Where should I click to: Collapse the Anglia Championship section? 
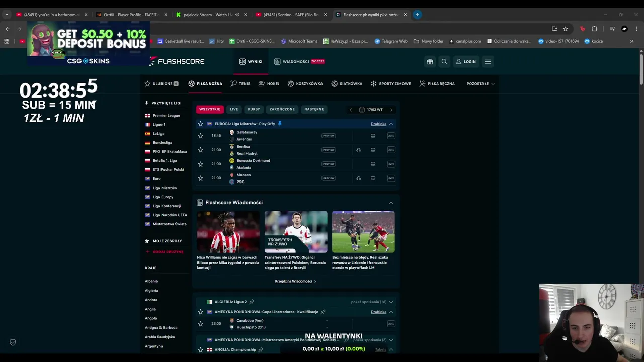pyautogui.click(x=391, y=349)
